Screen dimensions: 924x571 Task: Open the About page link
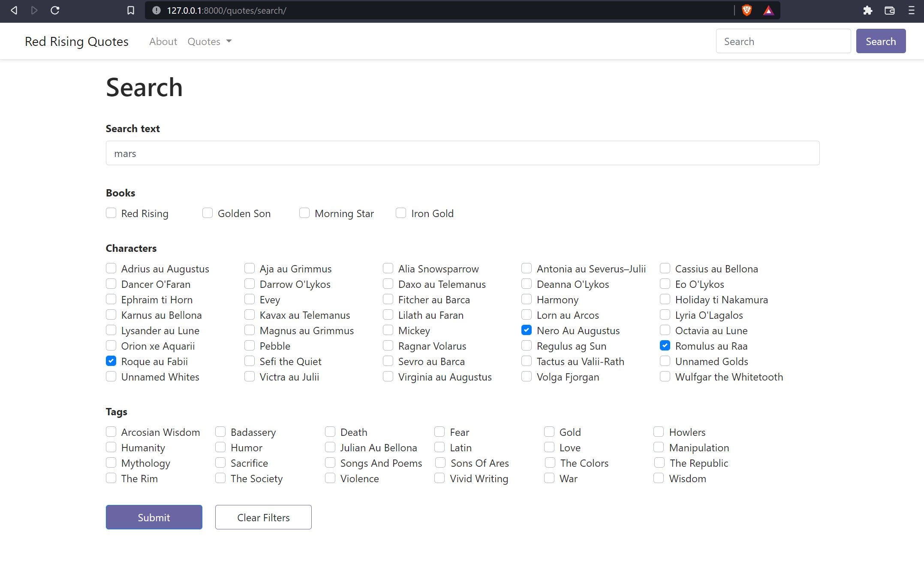click(x=163, y=42)
